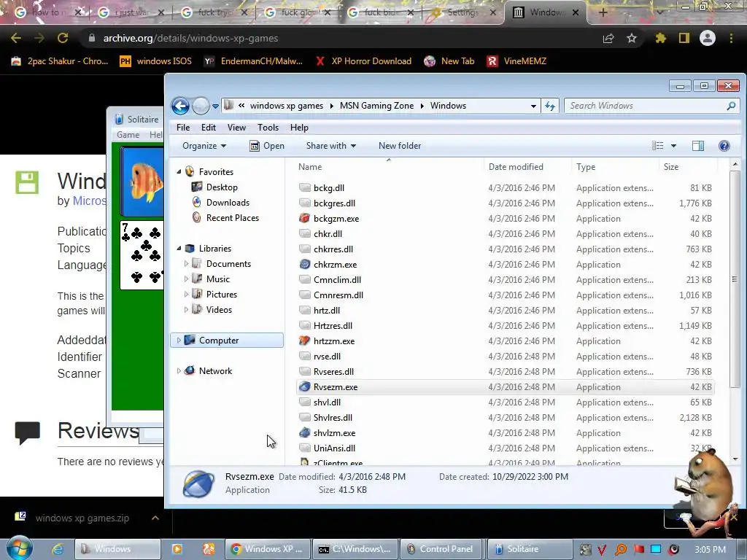Toggle the preview pane icon
This screenshot has height=560, width=747.
698,146
